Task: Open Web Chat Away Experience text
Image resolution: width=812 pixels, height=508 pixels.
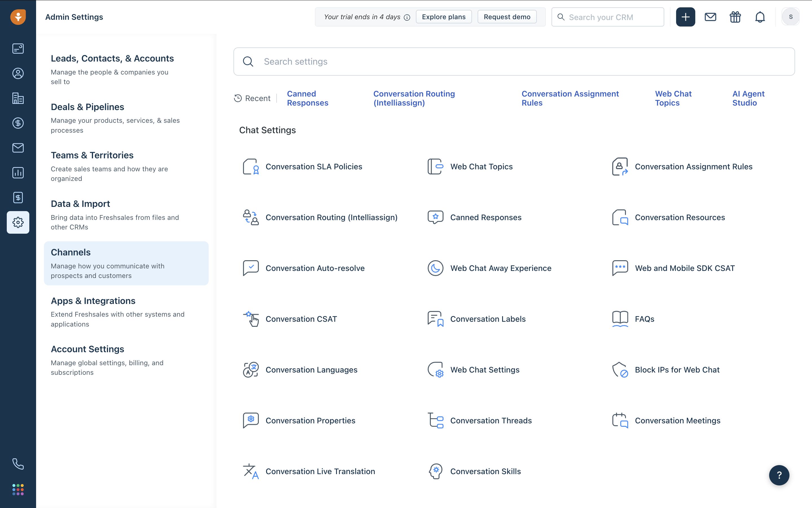Action: tap(501, 268)
